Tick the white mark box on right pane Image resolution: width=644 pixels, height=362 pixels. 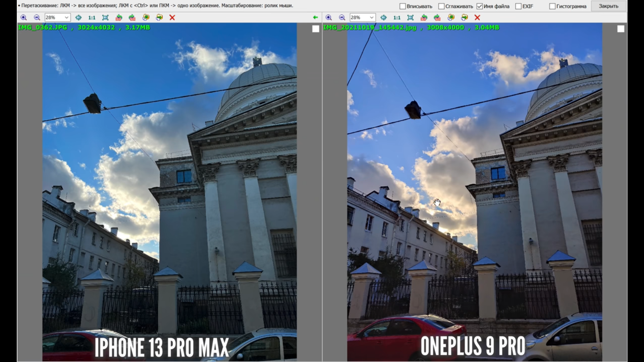point(621,29)
